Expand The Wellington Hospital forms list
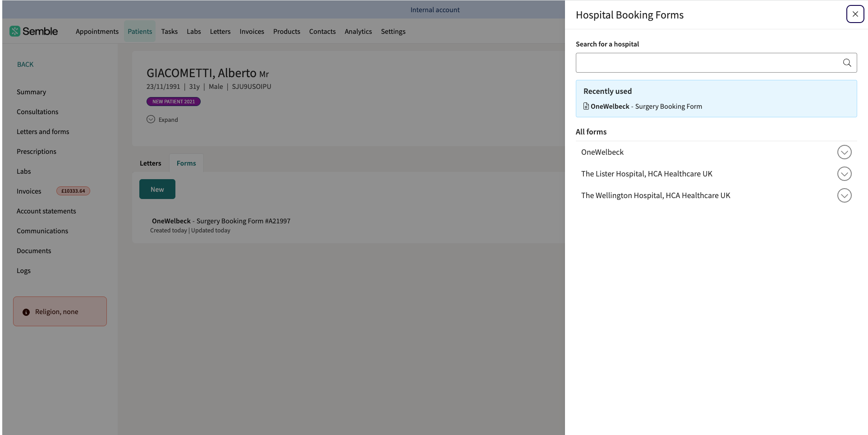Viewport: 868px width, 435px height. (844, 195)
